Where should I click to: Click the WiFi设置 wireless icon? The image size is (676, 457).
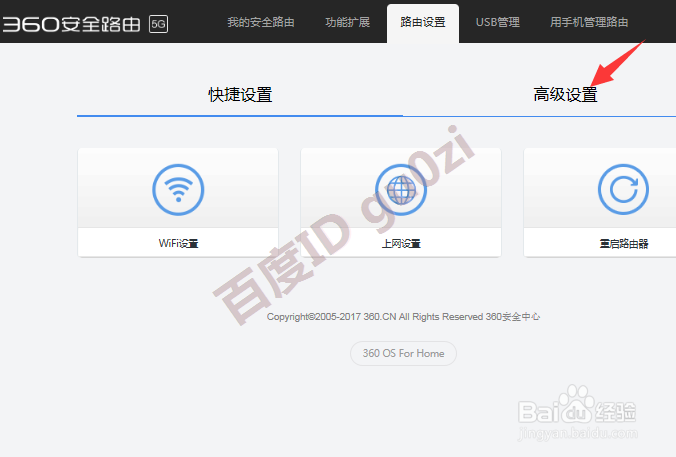[x=178, y=190]
